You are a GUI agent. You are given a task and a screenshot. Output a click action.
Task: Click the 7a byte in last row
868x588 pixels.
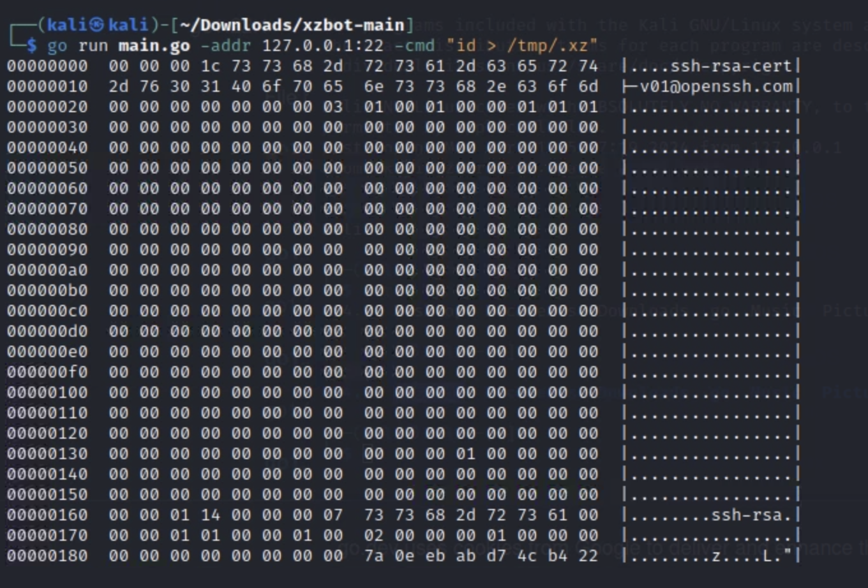[x=373, y=556]
